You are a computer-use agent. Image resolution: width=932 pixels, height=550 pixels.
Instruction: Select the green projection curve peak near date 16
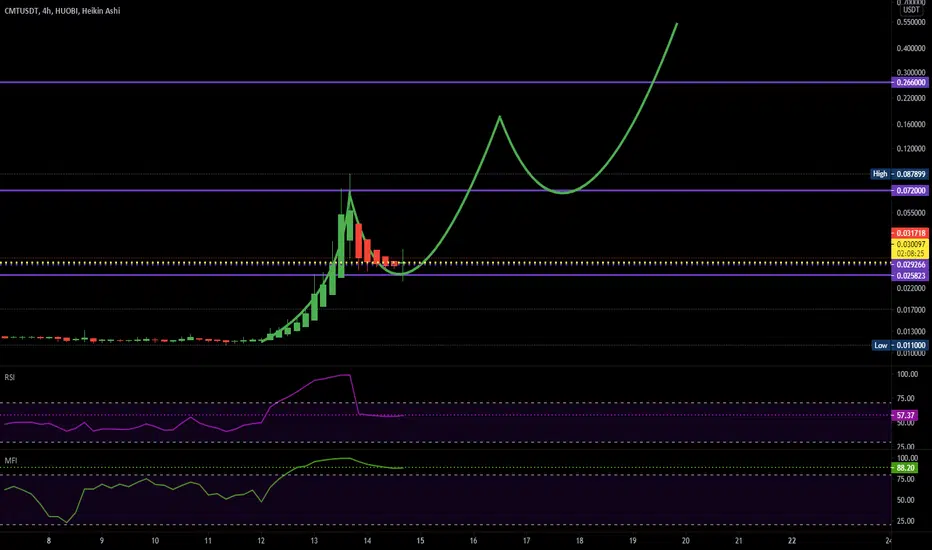500,117
